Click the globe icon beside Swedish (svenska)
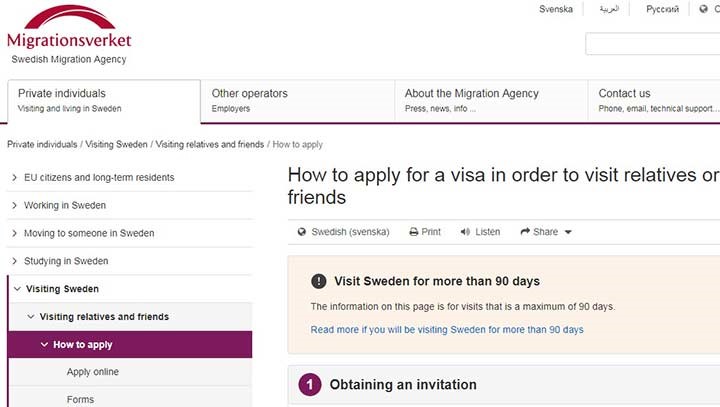The width and height of the screenshot is (720, 407). pyautogui.click(x=302, y=232)
